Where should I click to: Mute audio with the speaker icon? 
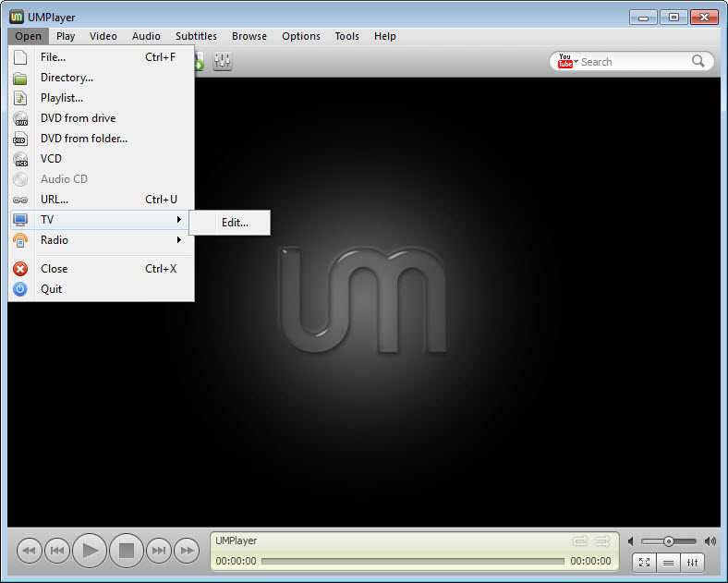[630, 541]
